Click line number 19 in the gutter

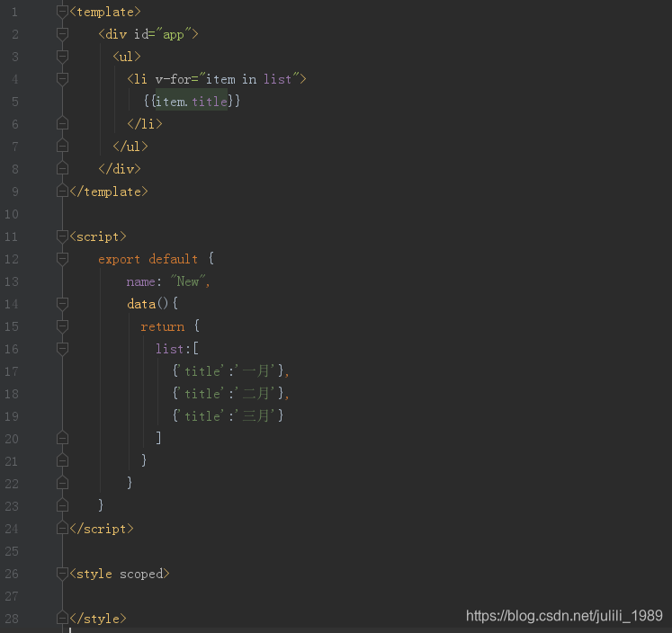click(12, 416)
